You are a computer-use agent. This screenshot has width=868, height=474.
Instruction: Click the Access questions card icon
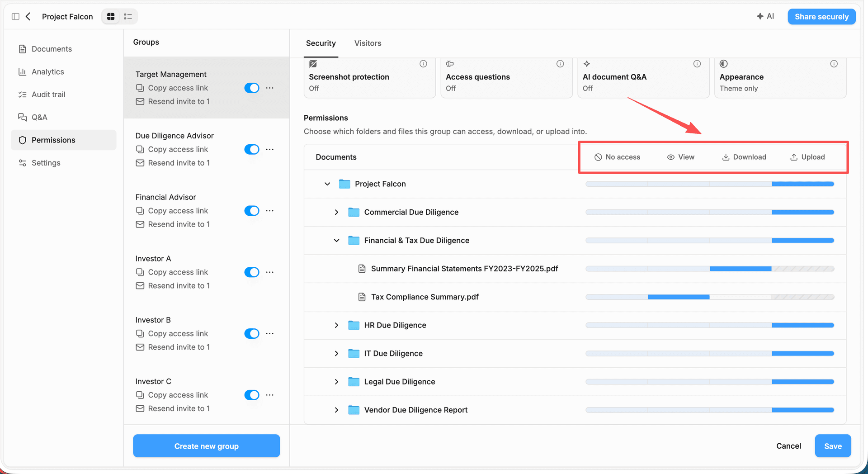tap(450, 64)
